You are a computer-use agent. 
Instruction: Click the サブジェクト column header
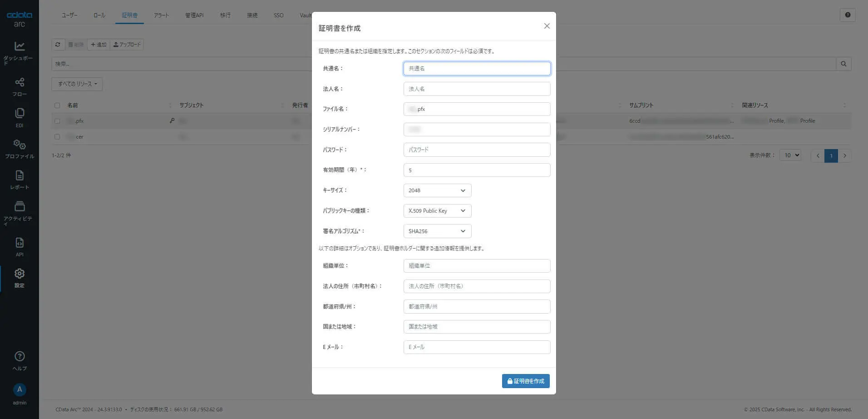tap(192, 105)
